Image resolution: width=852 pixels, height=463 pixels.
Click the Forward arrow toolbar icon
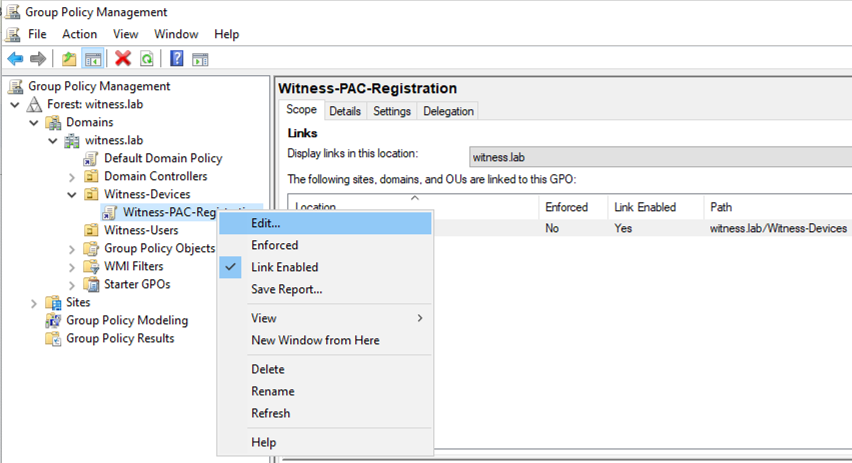click(x=38, y=59)
